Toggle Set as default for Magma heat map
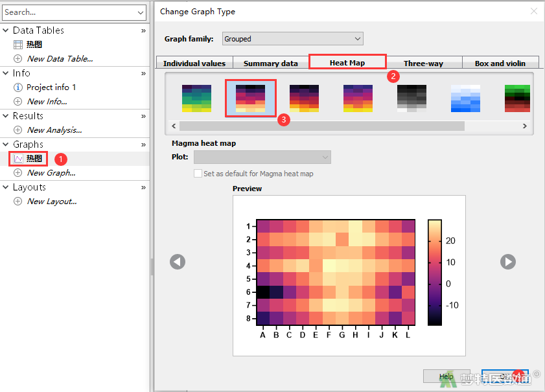Image resolution: width=545 pixels, height=392 pixels. pyautogui.click(x=198, y=174)
